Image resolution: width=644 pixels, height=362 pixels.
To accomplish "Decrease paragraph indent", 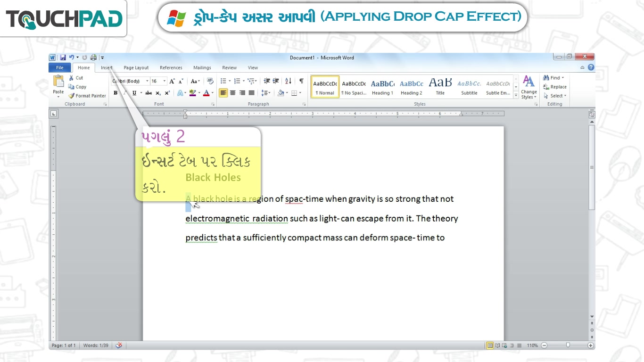I will point(267,81).
